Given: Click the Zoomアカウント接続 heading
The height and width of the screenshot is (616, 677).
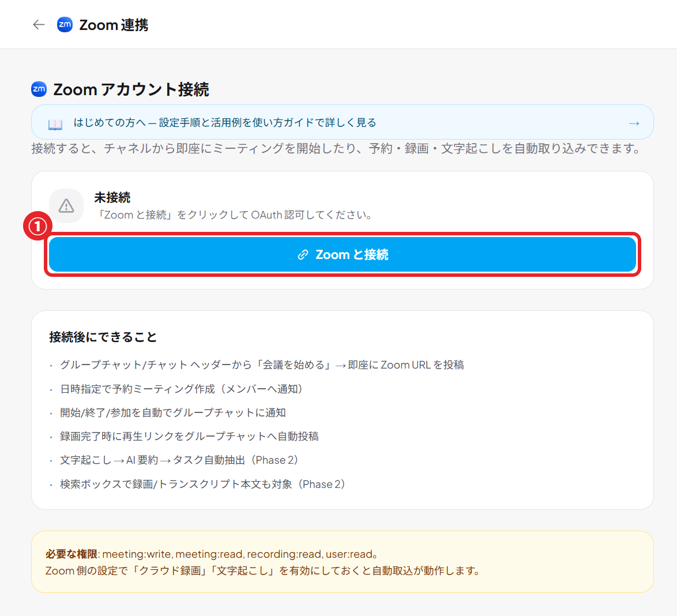Looking at the screenshot, I should click(x=131, y=89).
